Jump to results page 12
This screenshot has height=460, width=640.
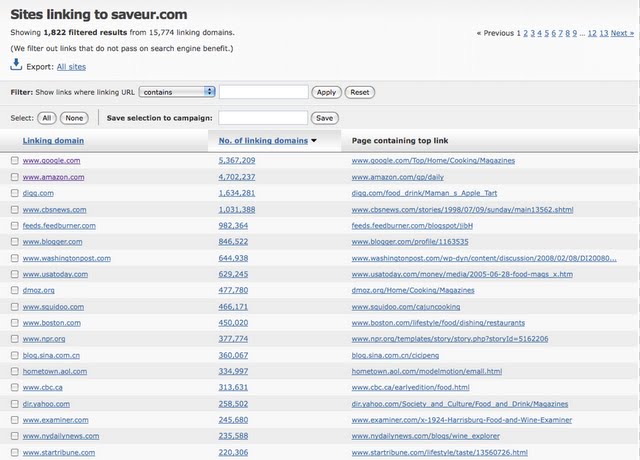[x=592, y=33]
